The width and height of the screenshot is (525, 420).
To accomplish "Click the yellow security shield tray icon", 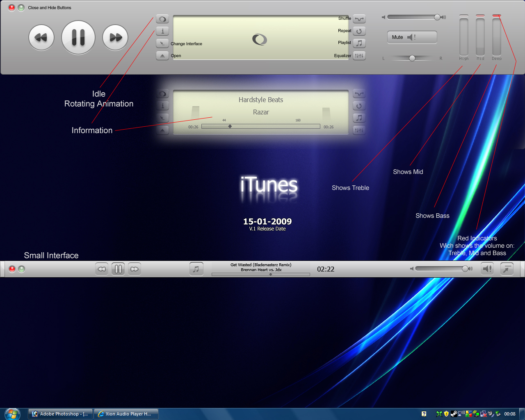I will click(446, 414).
